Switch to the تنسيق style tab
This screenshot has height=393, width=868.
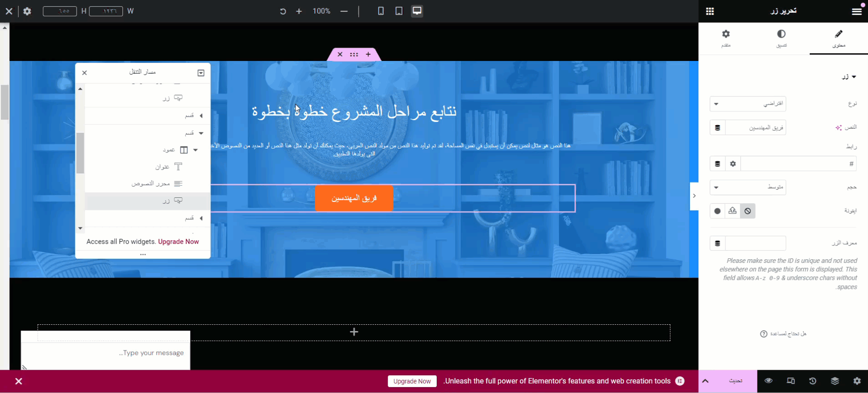coord(781,39)
